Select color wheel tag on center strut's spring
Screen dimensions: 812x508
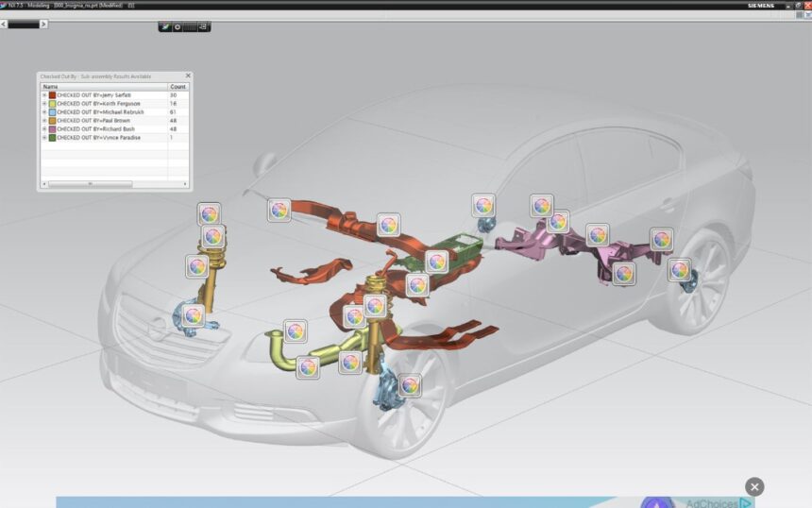pyautogui.click(x=375, y=306)
